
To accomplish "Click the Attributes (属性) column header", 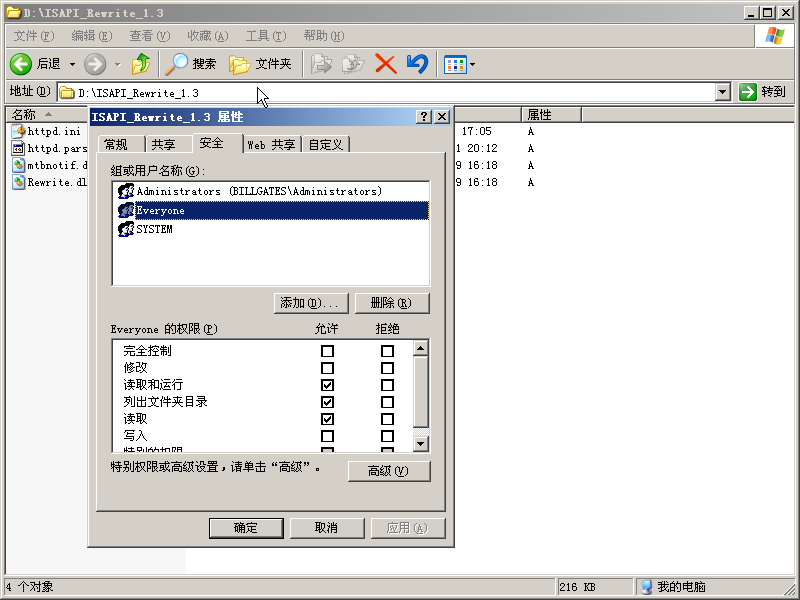I will coord(551,114).
